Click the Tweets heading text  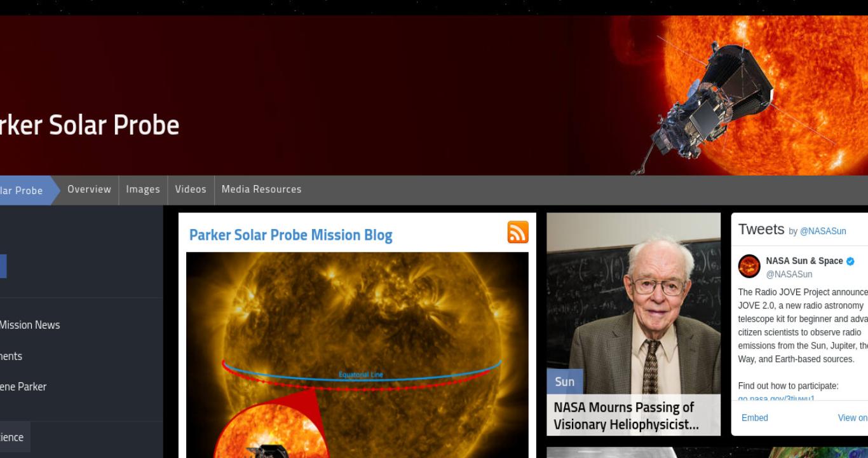tap(761, 230)
